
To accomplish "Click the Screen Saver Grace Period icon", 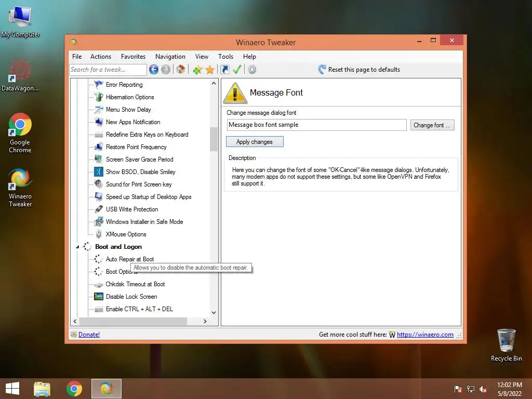I will click(x=99, y=159).
